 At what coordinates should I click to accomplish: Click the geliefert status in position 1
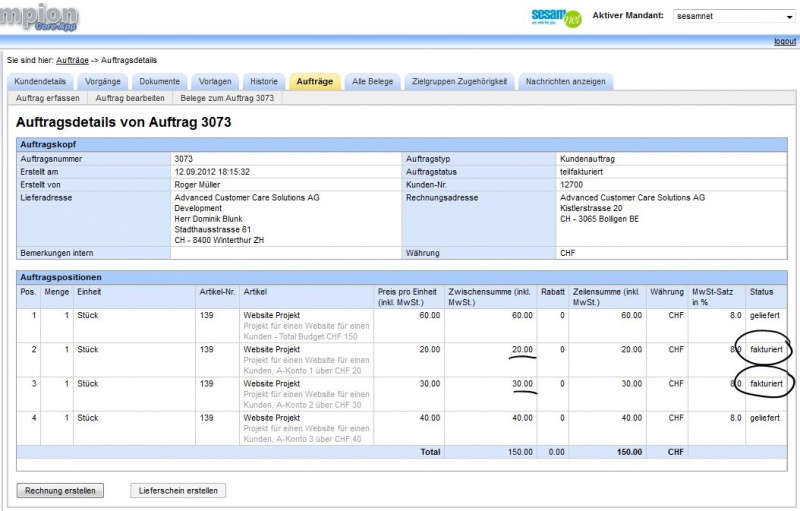click(765, 315)
